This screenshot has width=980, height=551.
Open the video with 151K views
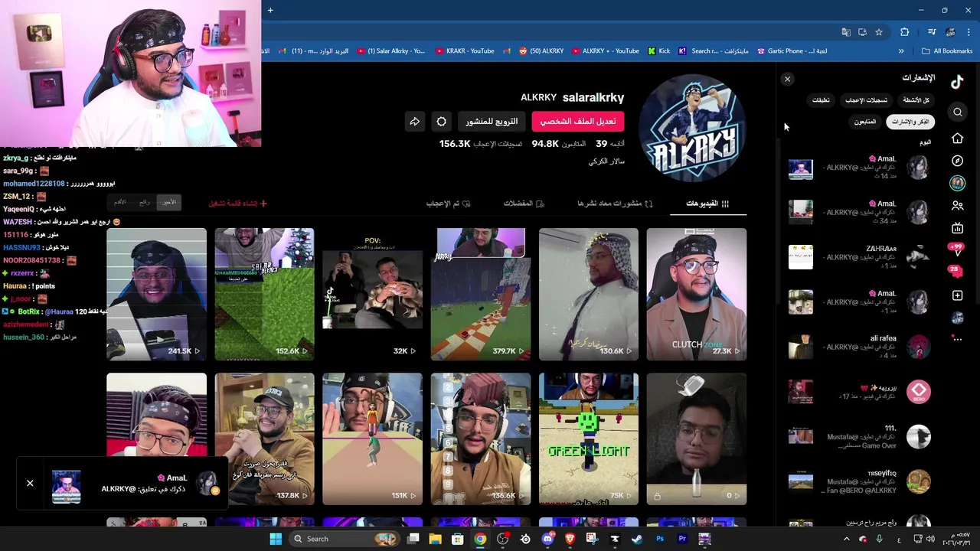(372, 439)
